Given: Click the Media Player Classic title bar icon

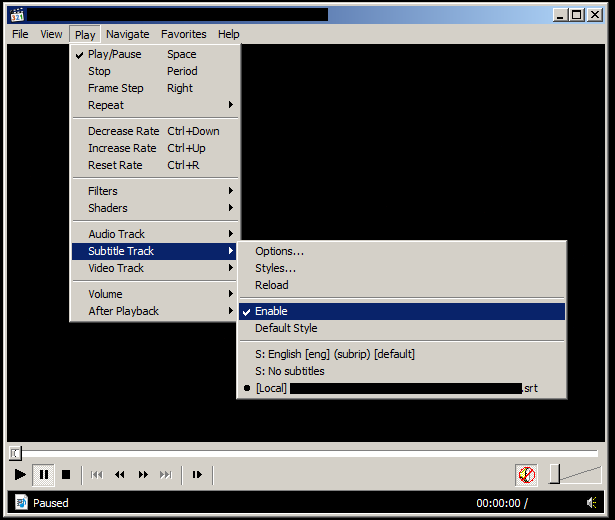Looking at the screenshot, I should click(x=17, y=15).
